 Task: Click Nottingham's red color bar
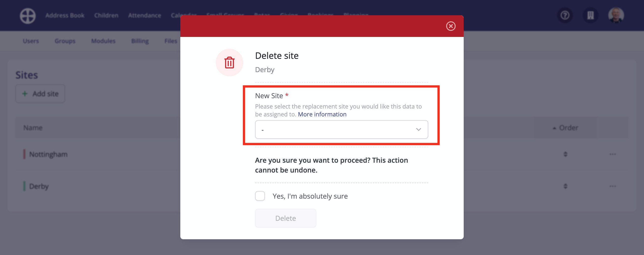(x=24, y=154)
